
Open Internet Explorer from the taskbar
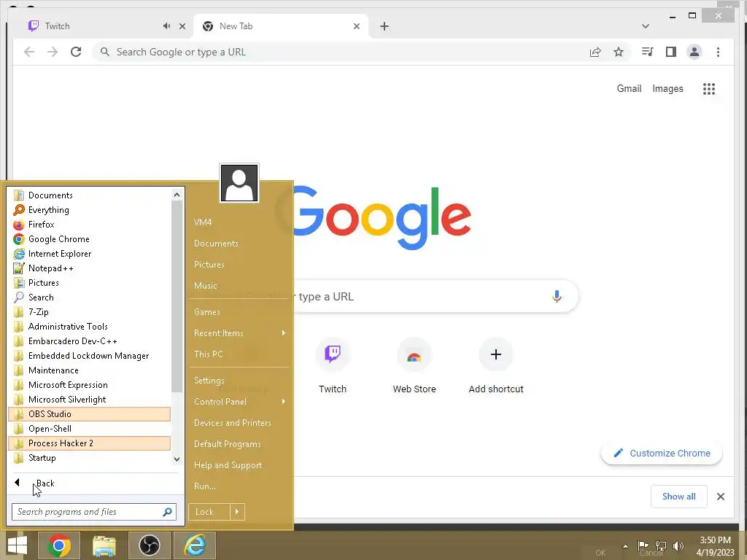[195, 545]
